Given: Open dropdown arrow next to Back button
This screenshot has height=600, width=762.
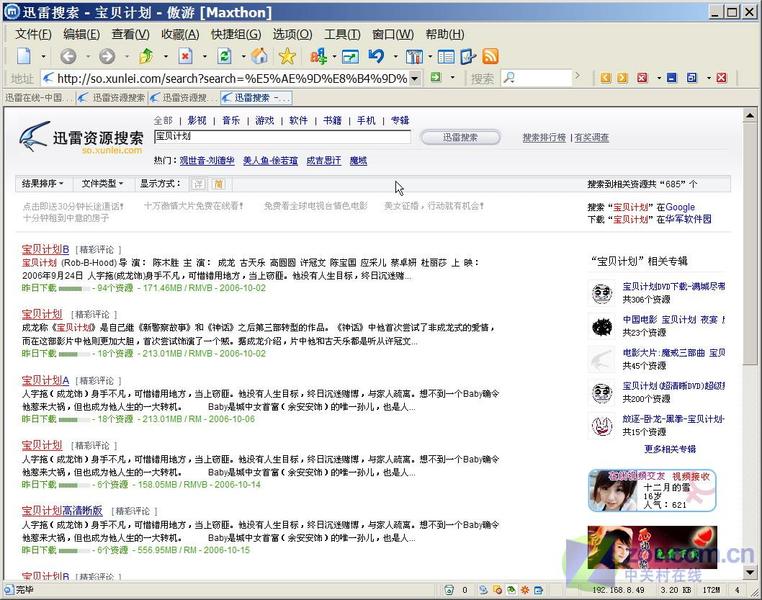Looking at the screenshot, I should (88, 57).
